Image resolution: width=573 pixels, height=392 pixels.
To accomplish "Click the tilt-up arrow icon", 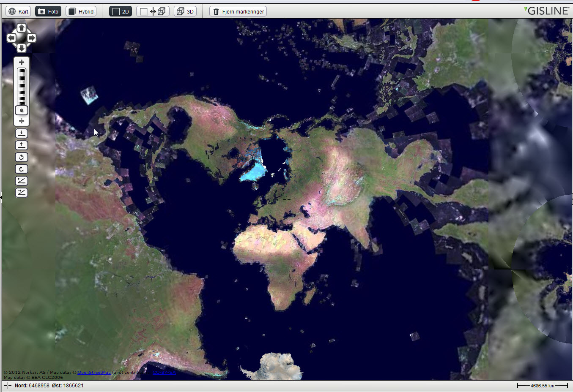I will pos(22,145).
